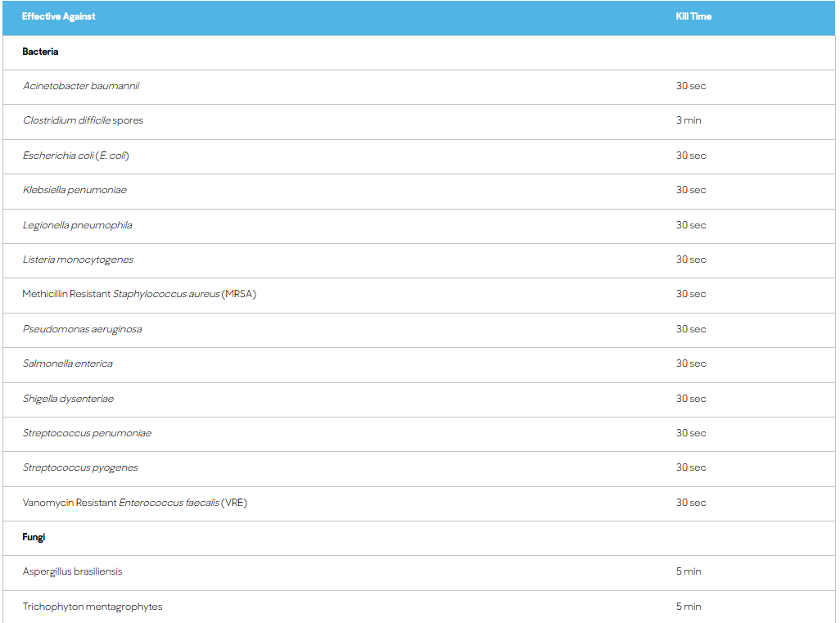Select the Klebsiella penumoniae entry
Image resolution: width=840 pixels, height=623 pixels.
tap(75, 190)
